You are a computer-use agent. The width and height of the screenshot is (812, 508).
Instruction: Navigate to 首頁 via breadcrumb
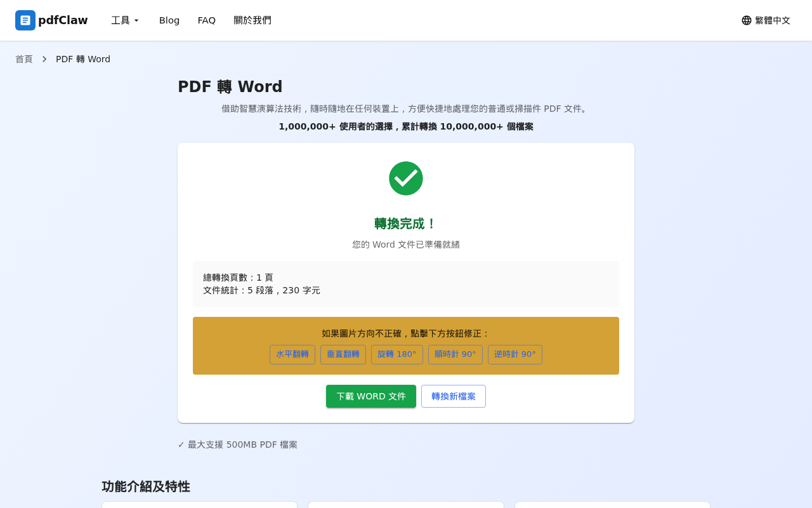click(24, 58)
